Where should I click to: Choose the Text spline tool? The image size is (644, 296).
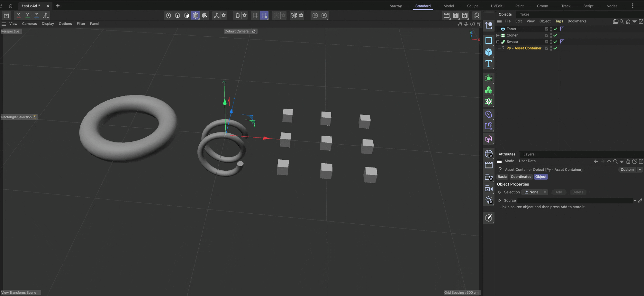pos(489,64)
